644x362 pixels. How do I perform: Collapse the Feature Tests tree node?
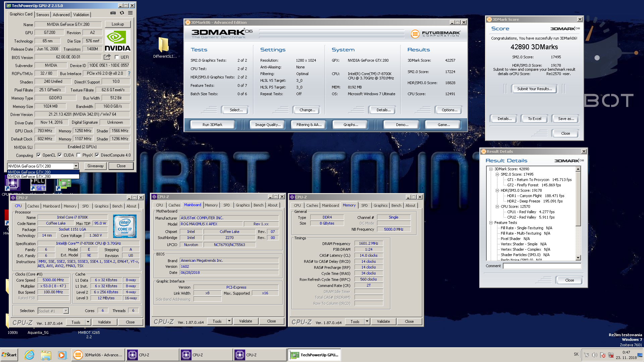pos(491,223)
